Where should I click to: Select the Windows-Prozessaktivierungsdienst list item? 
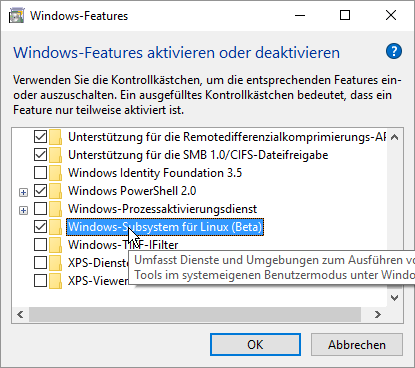(x=162, y=209)
